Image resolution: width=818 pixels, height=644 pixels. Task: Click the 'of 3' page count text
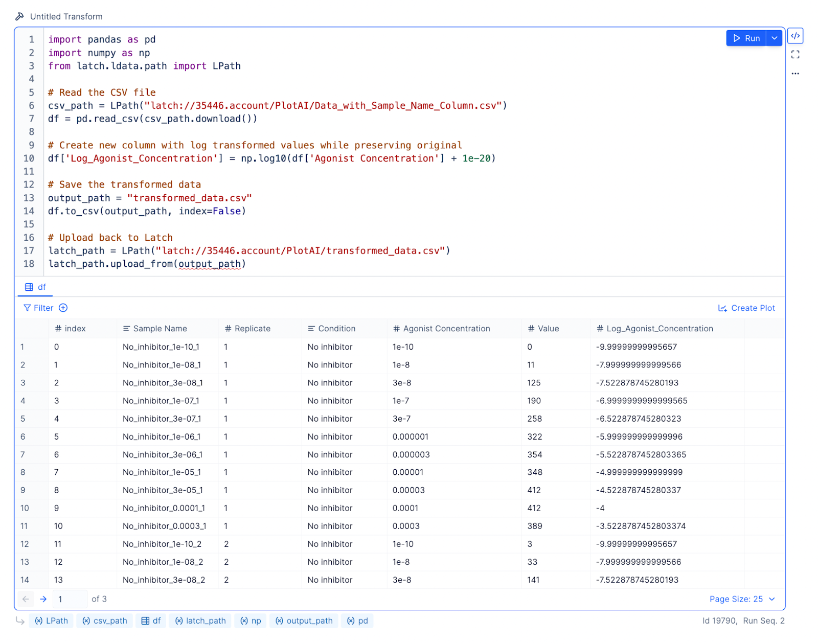99,599
